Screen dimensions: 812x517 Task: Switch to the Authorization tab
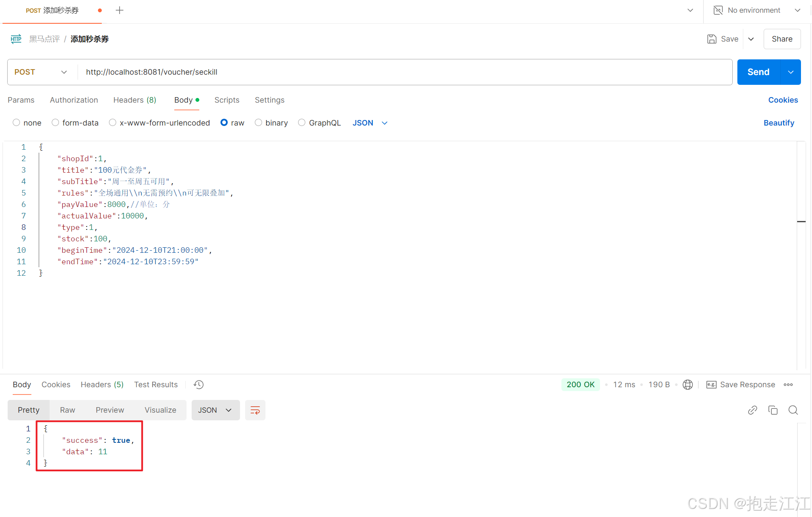coord(74,100)
